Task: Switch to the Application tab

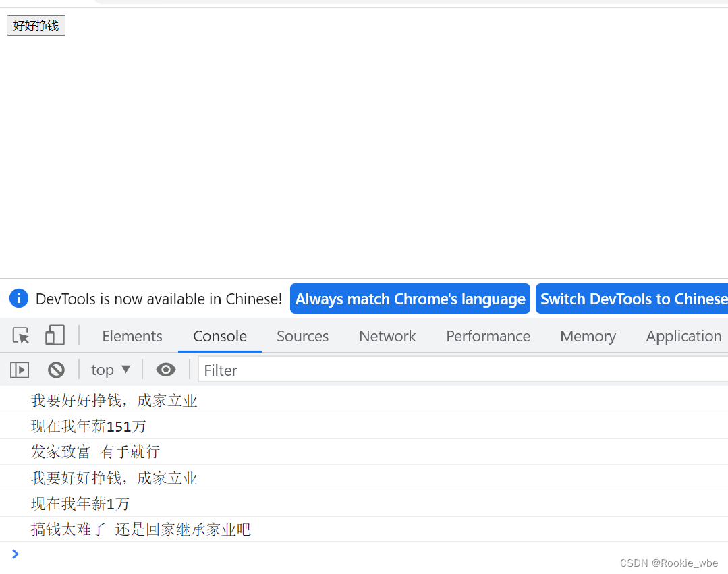Action: (683, 336)
